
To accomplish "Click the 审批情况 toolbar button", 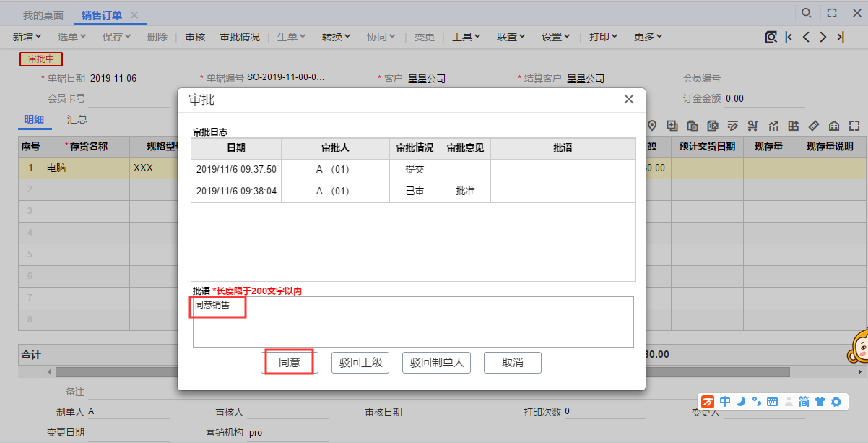I will 240,37.
